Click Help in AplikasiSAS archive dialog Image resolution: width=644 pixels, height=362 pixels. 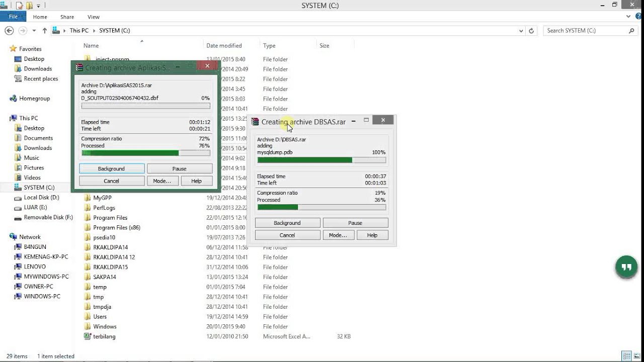(x=196, y=180)
